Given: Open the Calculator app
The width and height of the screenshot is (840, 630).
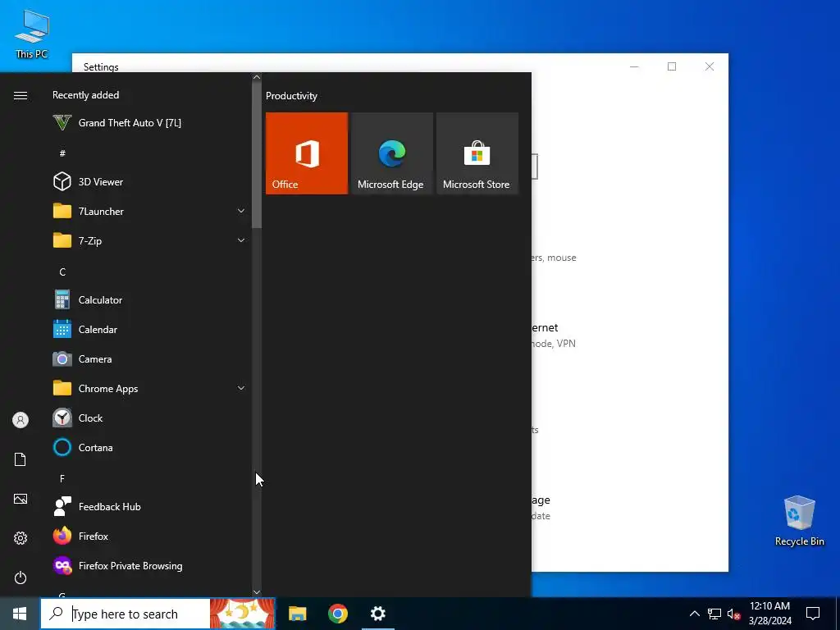Looking at the screenshot, I should coord(150,300).
